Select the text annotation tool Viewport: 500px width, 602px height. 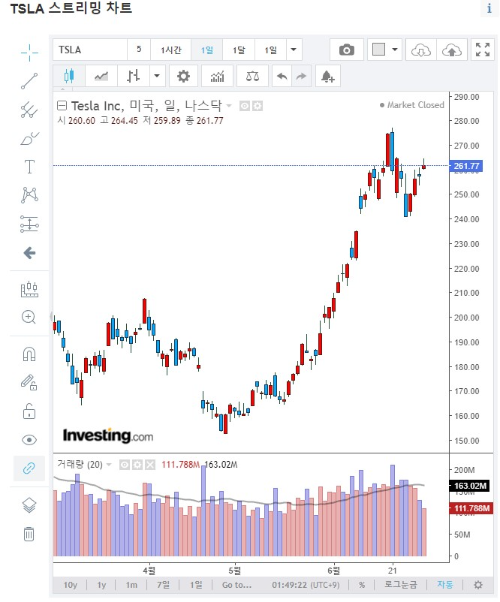coord(29,167)
